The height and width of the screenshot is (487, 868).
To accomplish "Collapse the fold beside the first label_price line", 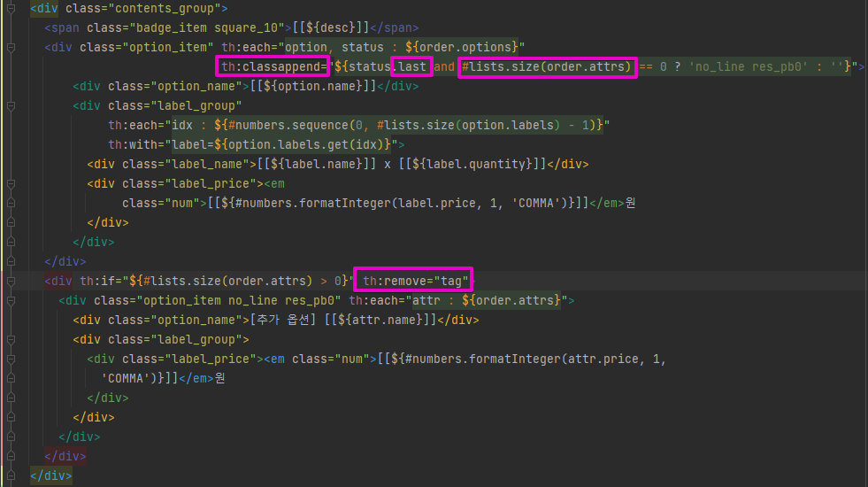I will [11, 184].
